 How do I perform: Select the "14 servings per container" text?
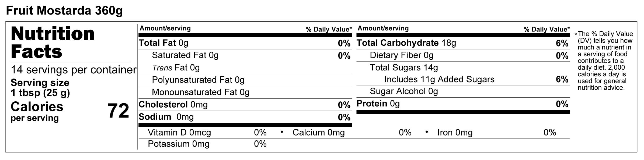(x=73, y=70)
